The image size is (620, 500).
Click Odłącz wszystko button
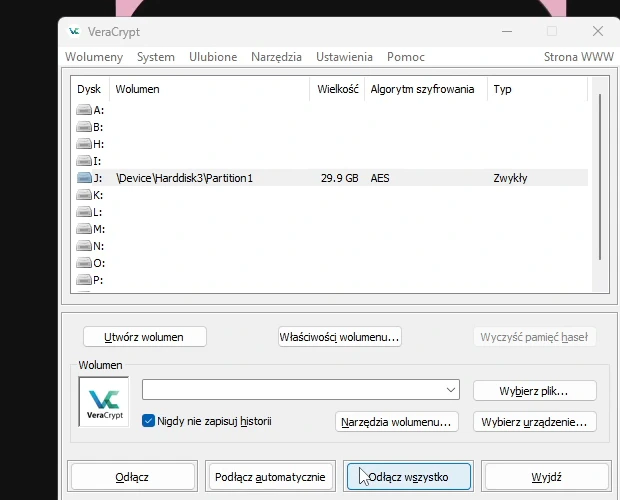(409, 477)
